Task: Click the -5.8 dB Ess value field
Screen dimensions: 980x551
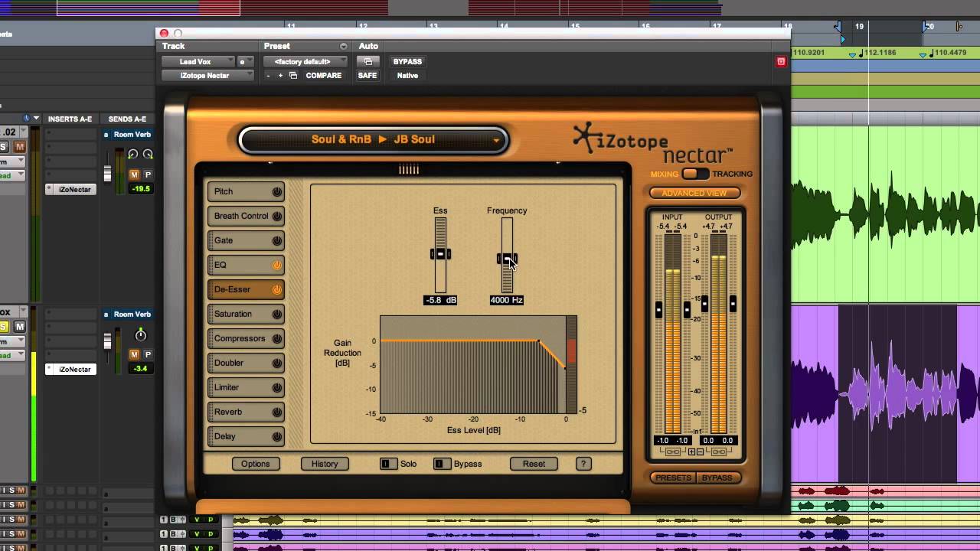Action: click(x=440, y=300)
